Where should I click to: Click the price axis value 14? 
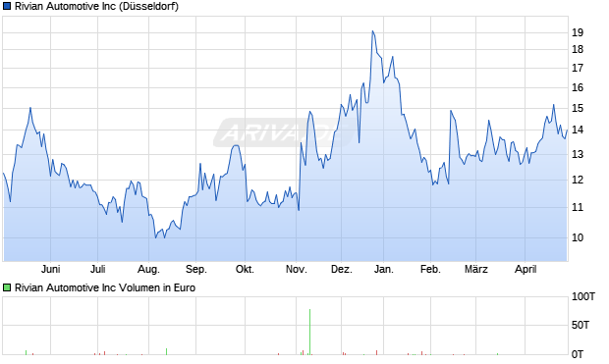click(x=578, y=130)
